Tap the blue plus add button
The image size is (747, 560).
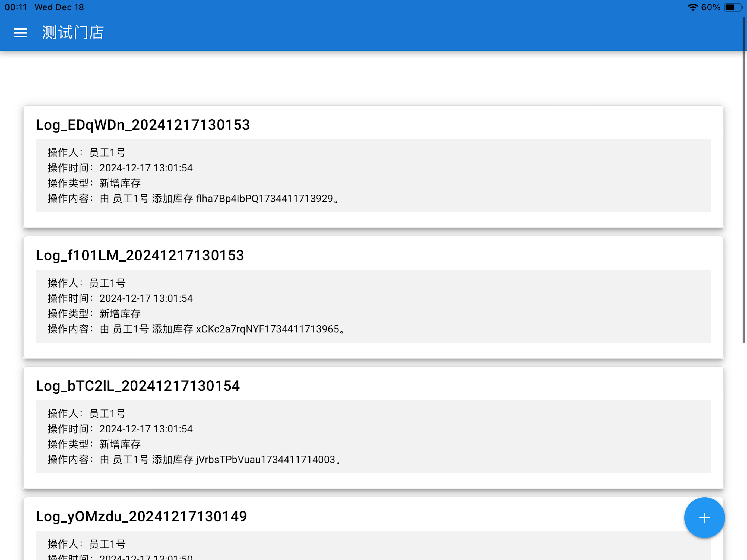tap(704, 517)
